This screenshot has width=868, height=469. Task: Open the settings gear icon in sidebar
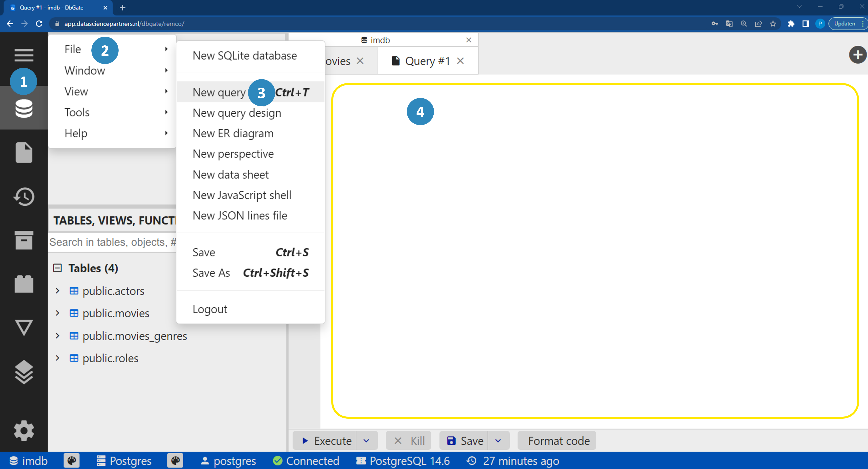click(24, 430)
